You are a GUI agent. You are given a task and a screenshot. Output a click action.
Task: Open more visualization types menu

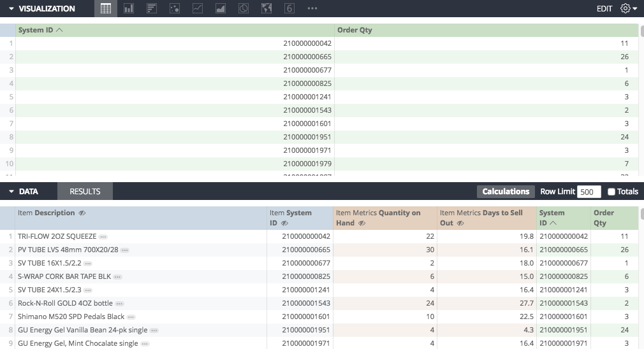pyautogui.click(x=312, y=8)
